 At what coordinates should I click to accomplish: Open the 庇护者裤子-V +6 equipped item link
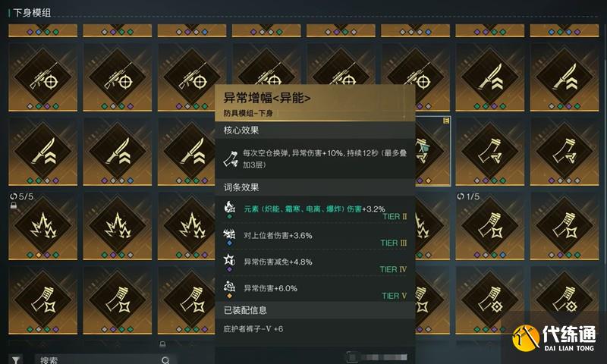tap(253, 329)
